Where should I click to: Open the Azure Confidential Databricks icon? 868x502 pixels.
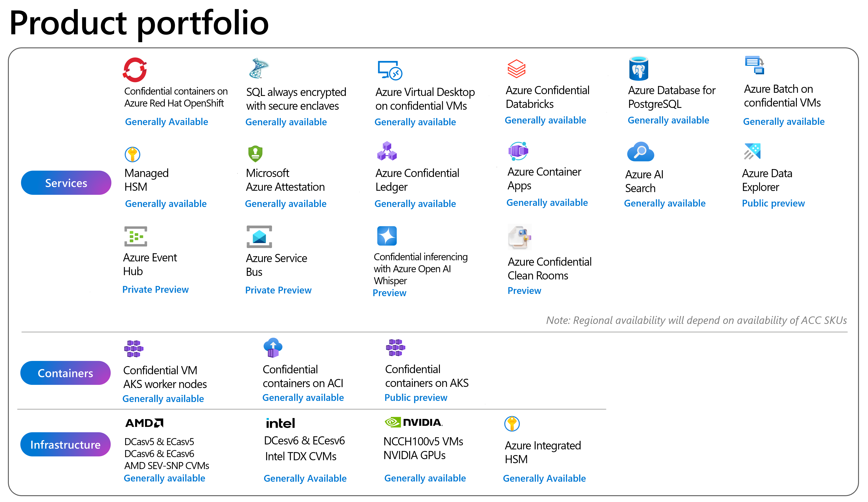516,69
